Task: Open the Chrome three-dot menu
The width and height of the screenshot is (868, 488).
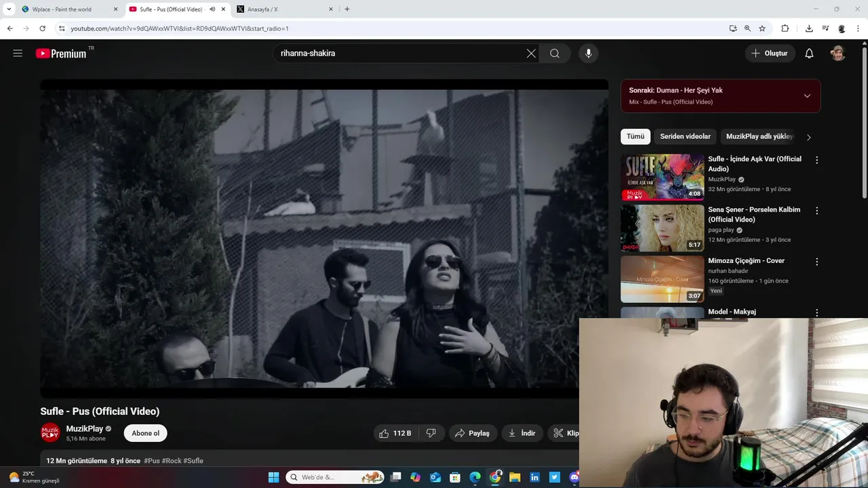Action: (859, 28)
